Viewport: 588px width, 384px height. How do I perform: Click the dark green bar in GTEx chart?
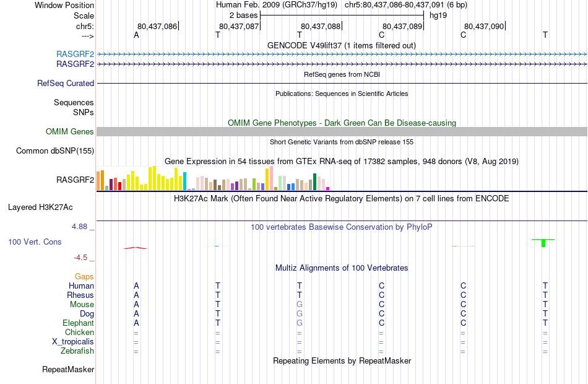click(x=315, y=182)
